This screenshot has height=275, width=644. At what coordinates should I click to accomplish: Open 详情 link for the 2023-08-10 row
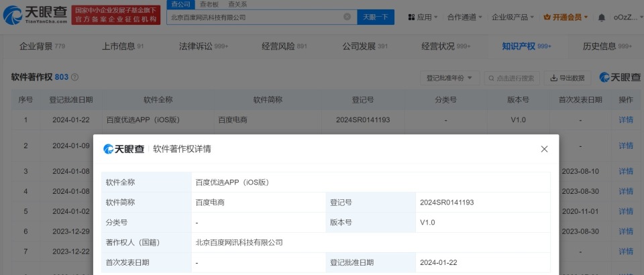(x=626, y=171)
